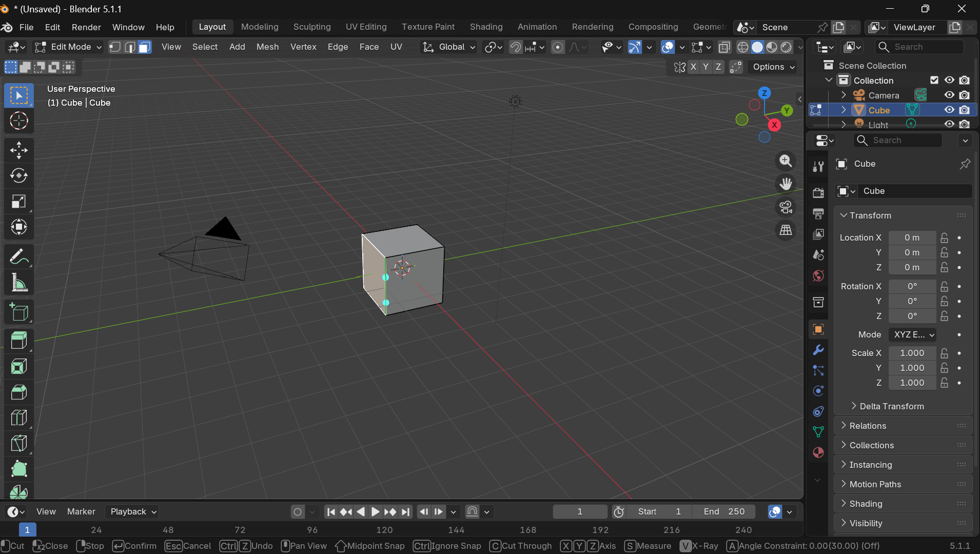980x554 pixels.
Task: Select the Annotate pencil tool
Action: click(x=19, y=256)
